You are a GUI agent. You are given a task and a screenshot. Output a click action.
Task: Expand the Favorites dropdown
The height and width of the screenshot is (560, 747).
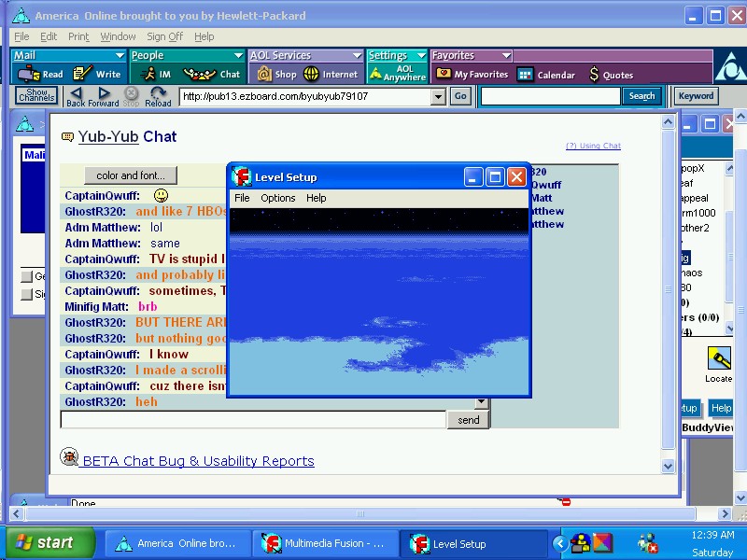click(506, 56)
